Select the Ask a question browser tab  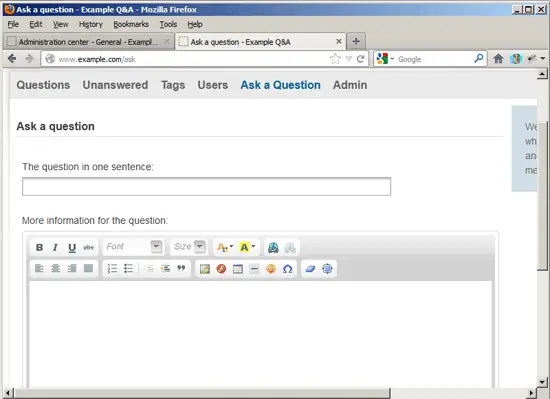click(260, 42)
